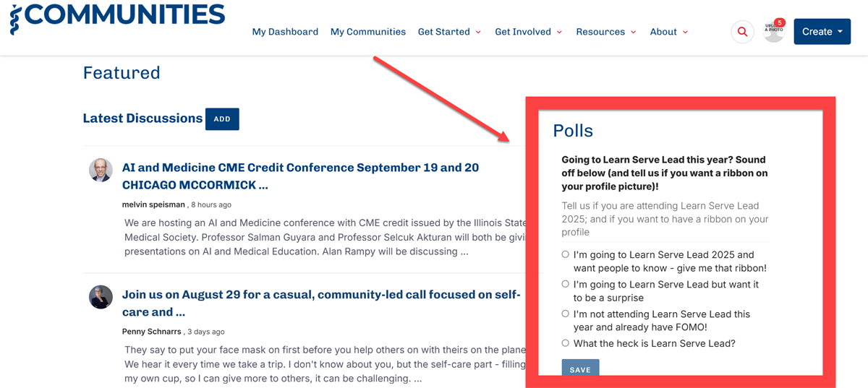This screenshot has width=868, height=388.
Task: Save the poll response
Action: coord(580,368)
